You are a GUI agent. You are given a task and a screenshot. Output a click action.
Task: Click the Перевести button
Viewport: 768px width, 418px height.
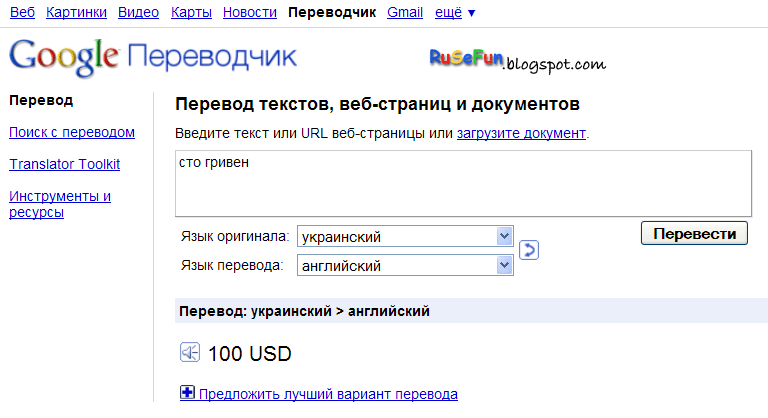pos(694,233)
